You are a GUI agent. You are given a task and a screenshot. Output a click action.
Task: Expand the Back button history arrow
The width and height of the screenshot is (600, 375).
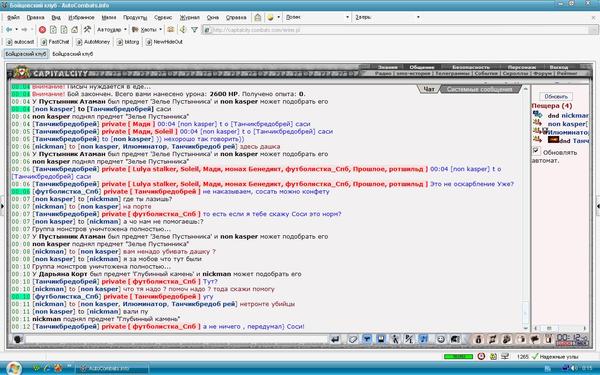(x=16, y=29)
